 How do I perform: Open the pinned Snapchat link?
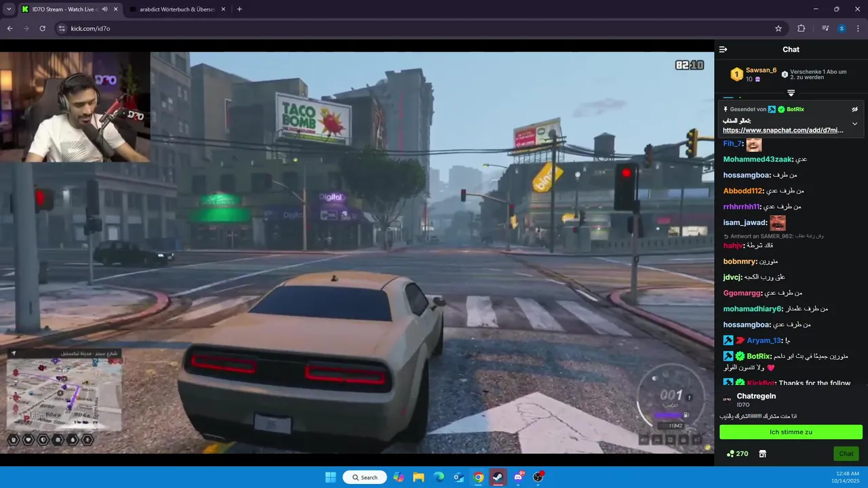pyautogui.click(x=783, y=130)
